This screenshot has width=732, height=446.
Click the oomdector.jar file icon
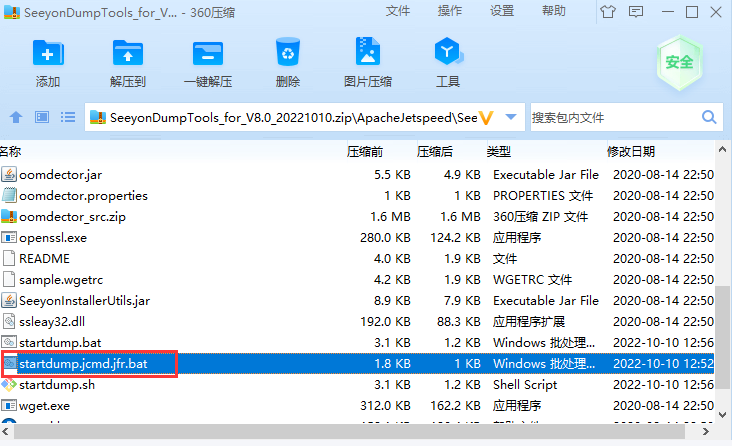(9, 175)
